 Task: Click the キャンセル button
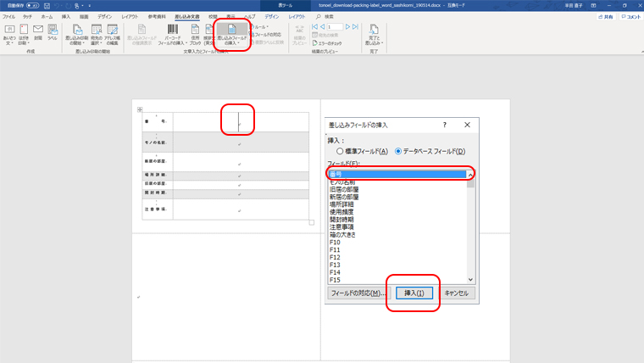pos(457,293)
